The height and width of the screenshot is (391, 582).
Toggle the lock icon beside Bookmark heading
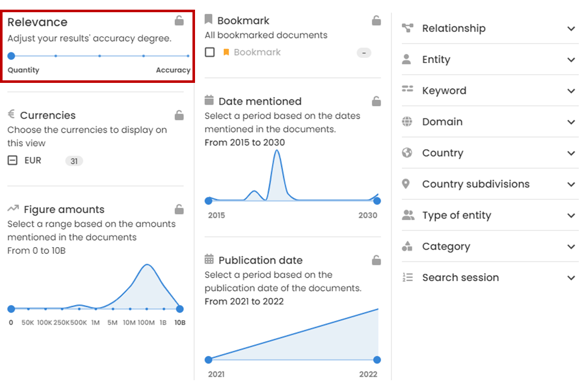coord(376,20)
